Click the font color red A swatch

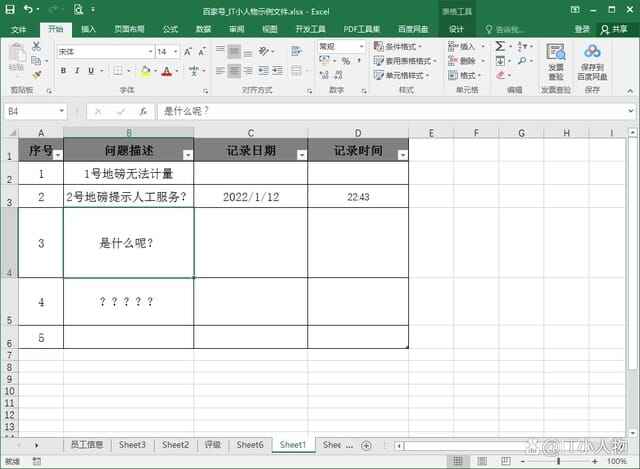[165, 71]
